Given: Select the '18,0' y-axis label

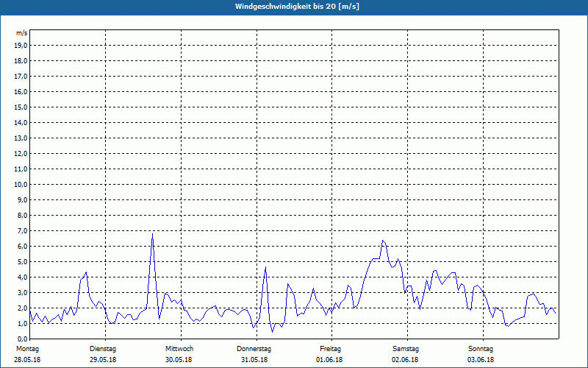Looking at the screenshot, I should (21, 61).
